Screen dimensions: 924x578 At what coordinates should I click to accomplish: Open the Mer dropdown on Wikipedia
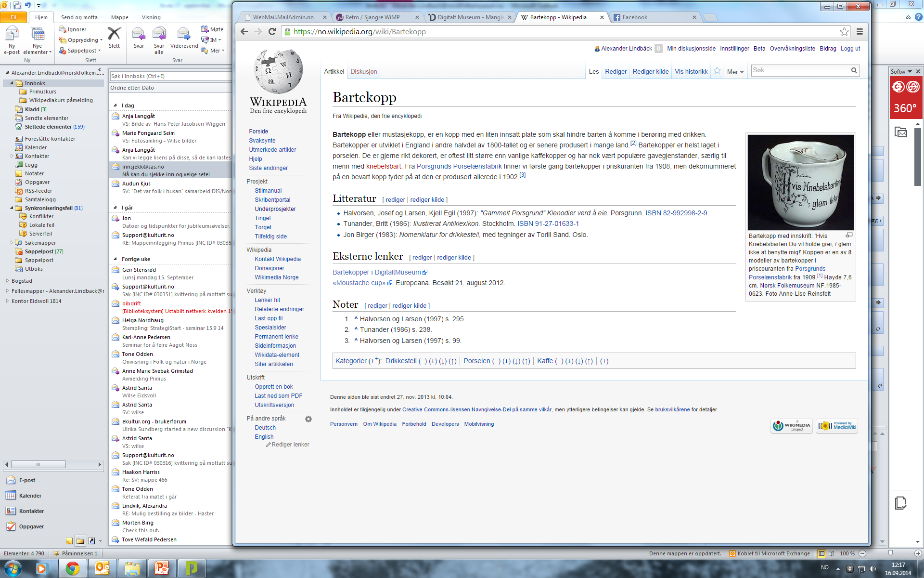(735, 72)
